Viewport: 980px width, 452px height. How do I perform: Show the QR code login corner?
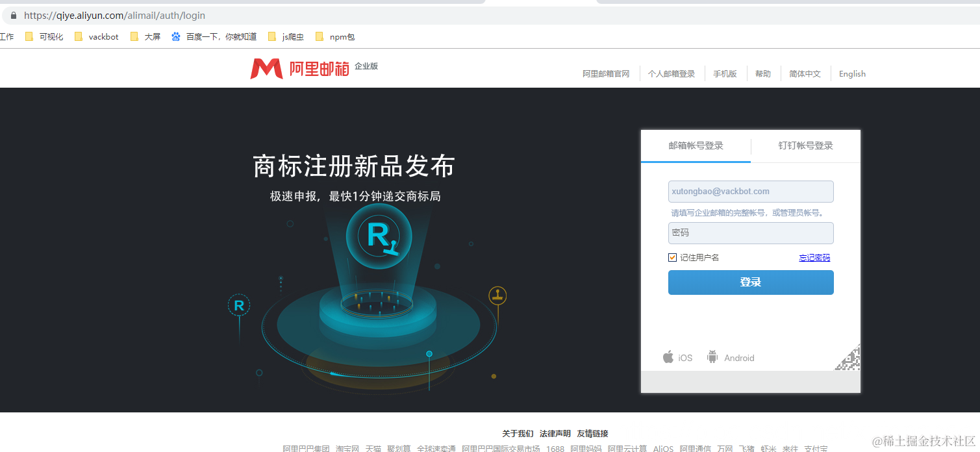pyautogui.click(x=848, y=358)
